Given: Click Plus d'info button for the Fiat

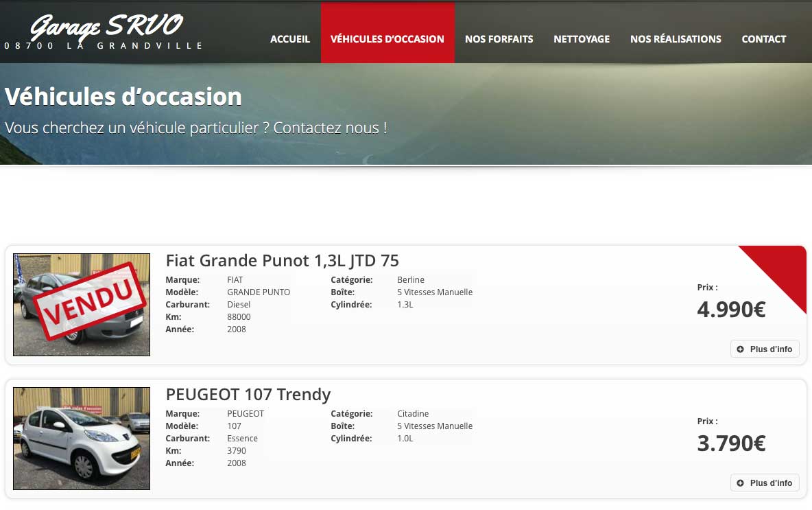Looking at the screenshot, I should point(765,349).
